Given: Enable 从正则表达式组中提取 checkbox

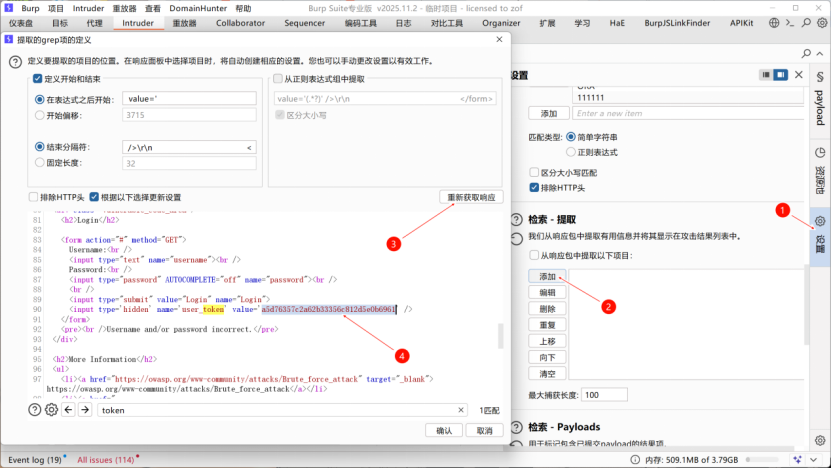Looking at the screenshot, I should point(278,78).
